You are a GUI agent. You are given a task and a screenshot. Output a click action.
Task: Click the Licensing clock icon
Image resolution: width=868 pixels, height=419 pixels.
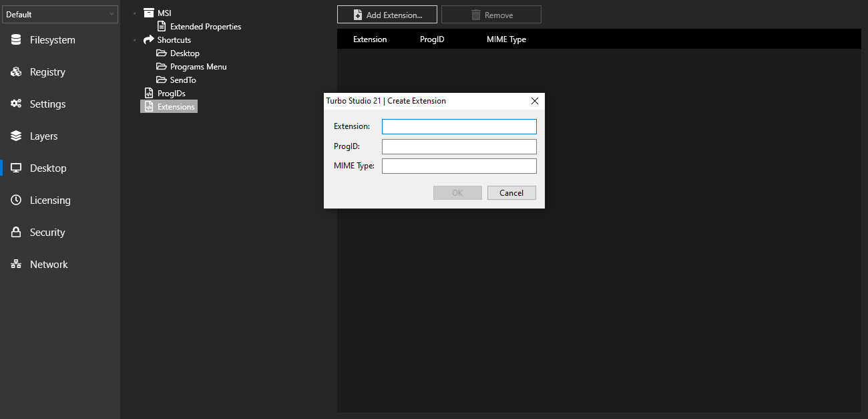click(x=16, y=200)
